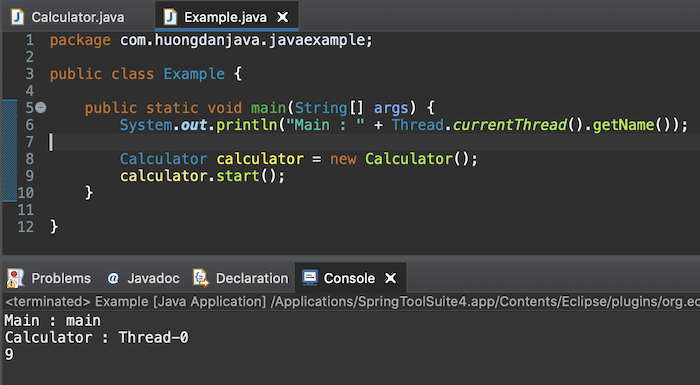Screen dimensions: 700x385
Task: Click the calculator variable declaration on line 8
Action: click(x=260, y=159)
